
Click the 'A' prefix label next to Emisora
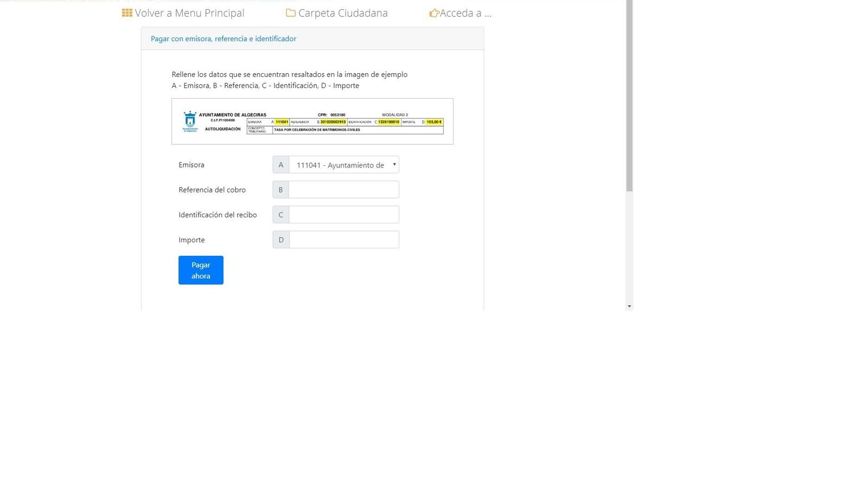[x=280, y=165]
